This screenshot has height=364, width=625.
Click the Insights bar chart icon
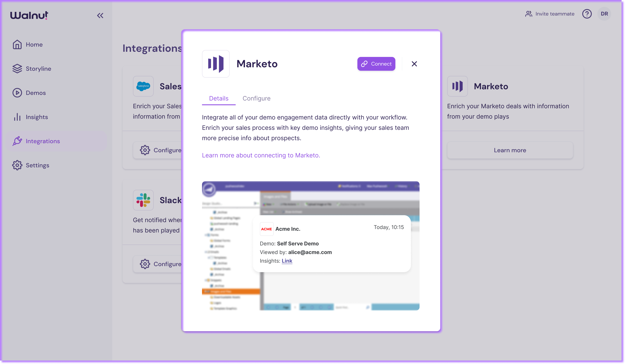[17, 117]
